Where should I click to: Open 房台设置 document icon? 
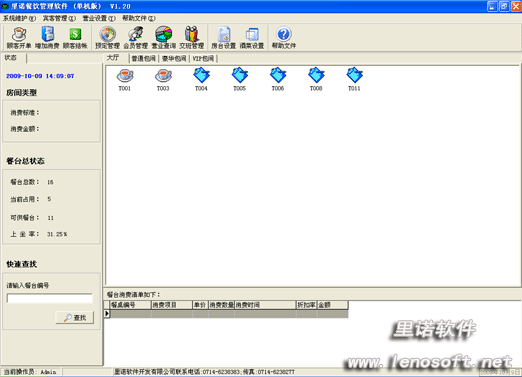pyautogui.click(x=224, y=38)
